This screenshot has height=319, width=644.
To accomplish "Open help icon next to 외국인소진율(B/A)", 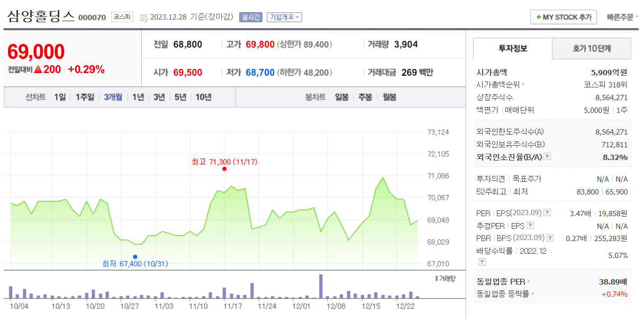I will point(547,157).
